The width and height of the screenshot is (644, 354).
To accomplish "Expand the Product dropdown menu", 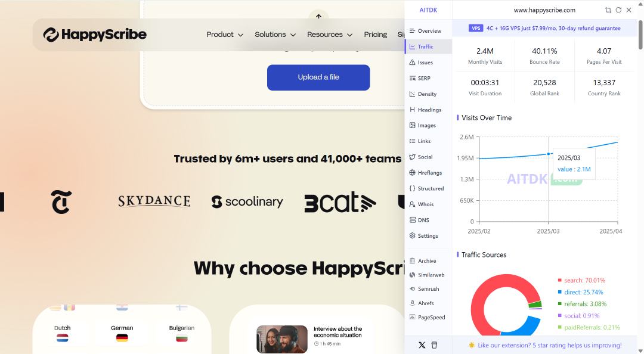I will (225, 35).
